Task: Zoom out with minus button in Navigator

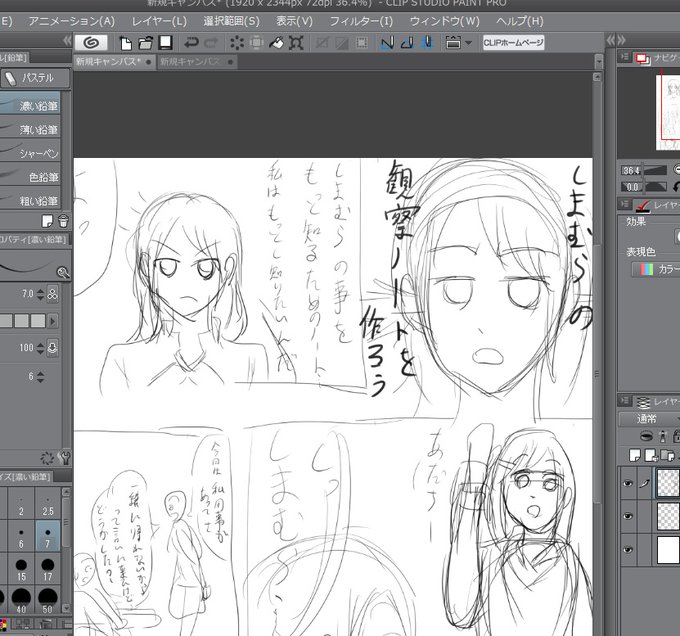Action: 677,170
